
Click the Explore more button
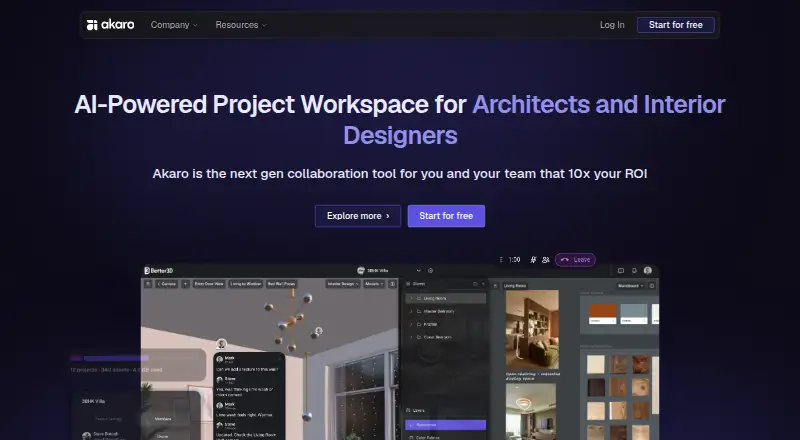point(358,216)
